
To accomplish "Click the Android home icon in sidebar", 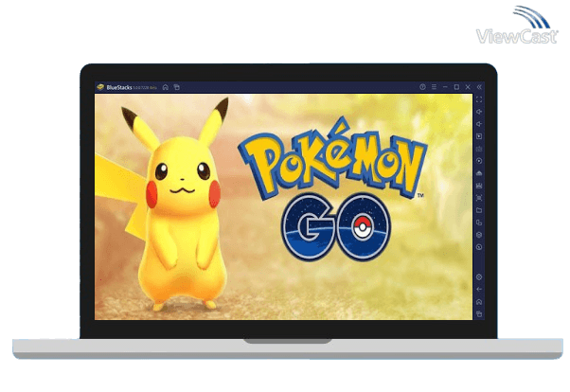I will 479,302.
